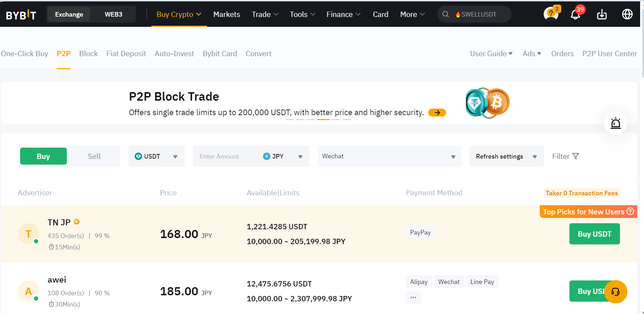Viewport: 644px width, 314px height.
Task: Switch to the Block tab
Action: click(88, 54)
